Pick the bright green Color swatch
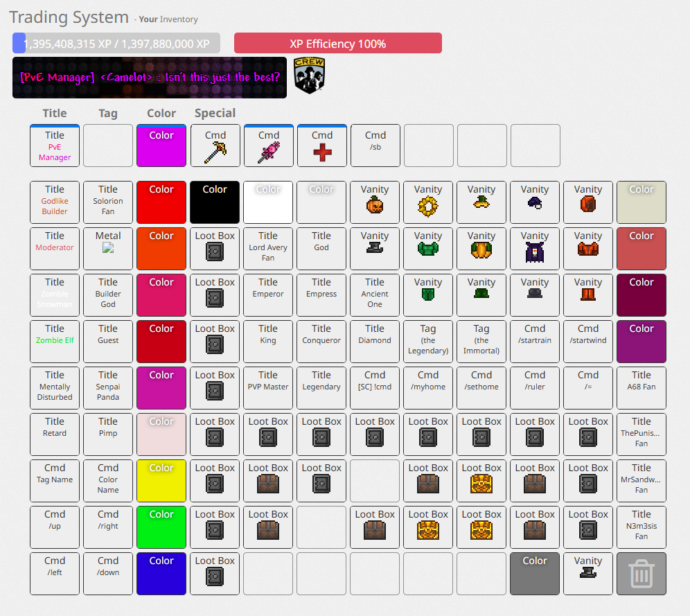 click(161, 527)
